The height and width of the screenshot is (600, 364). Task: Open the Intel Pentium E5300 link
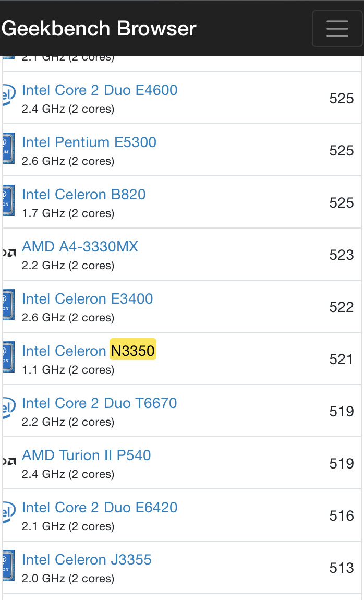click(89, 142)
